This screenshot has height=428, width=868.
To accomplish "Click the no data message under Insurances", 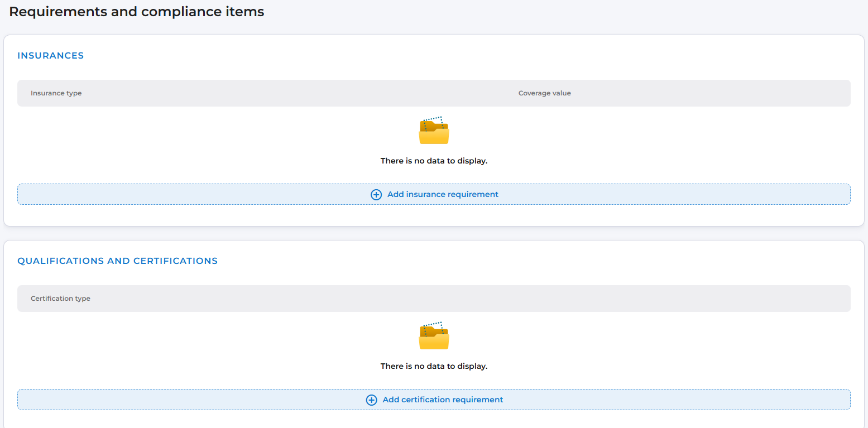I will click(x=434, y=161).
